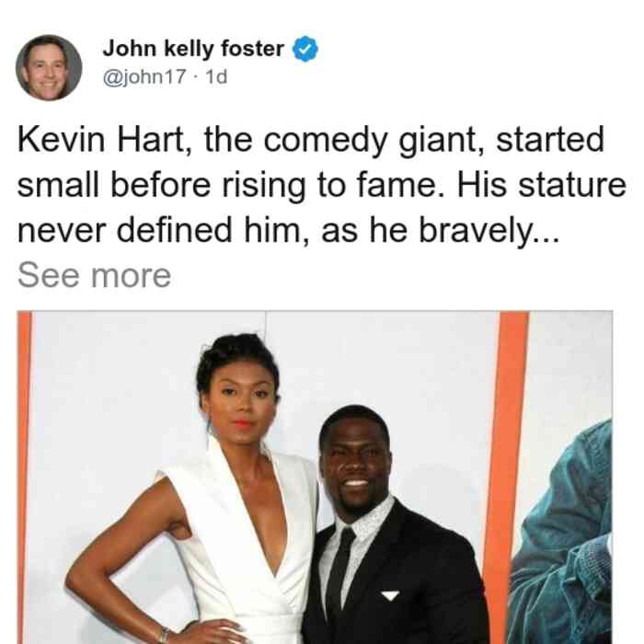
Task: Click the smiling man's face in the photo
Action: [355, 464]
